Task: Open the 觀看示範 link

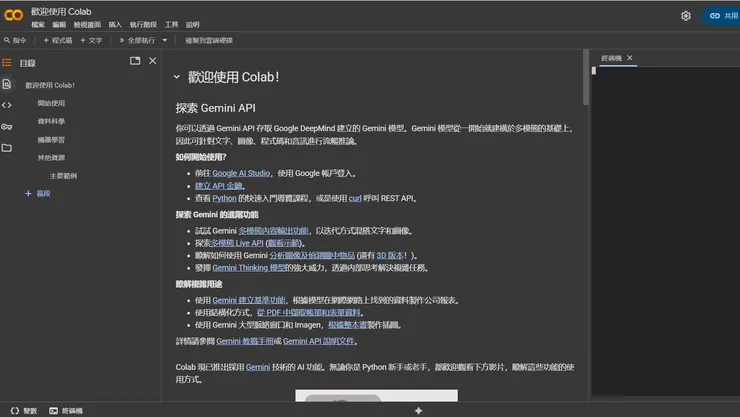Action: 284,243
